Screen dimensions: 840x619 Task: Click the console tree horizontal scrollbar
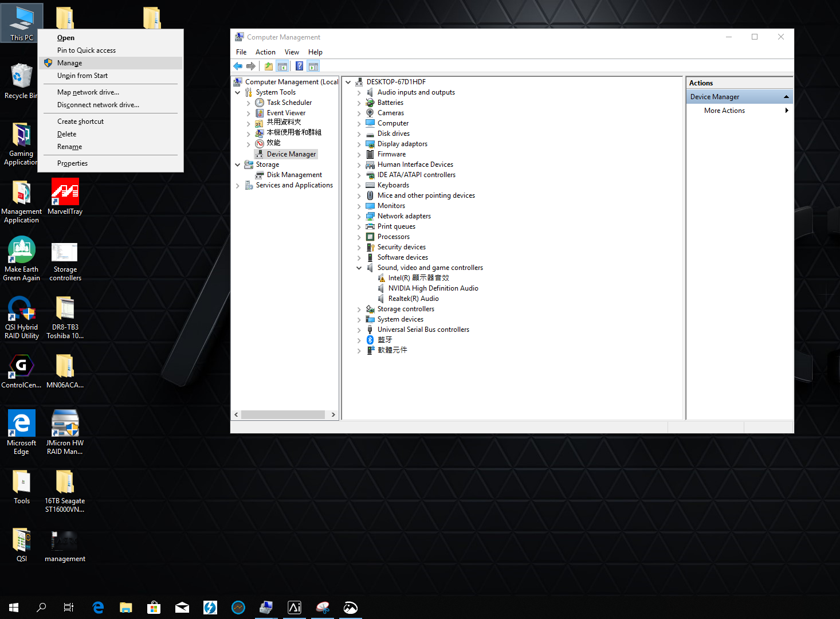point(283,414)
